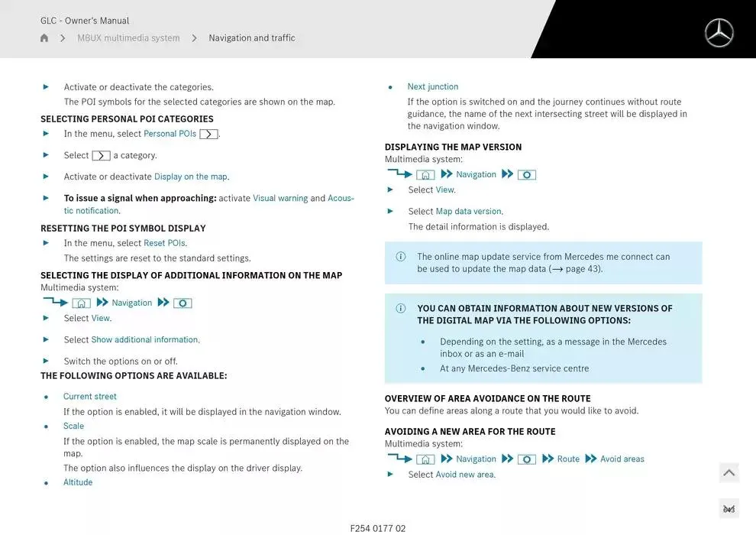Viewport: 756px width, 535px height.
Task: Click the Display on the map link
Action: [191, 177]
